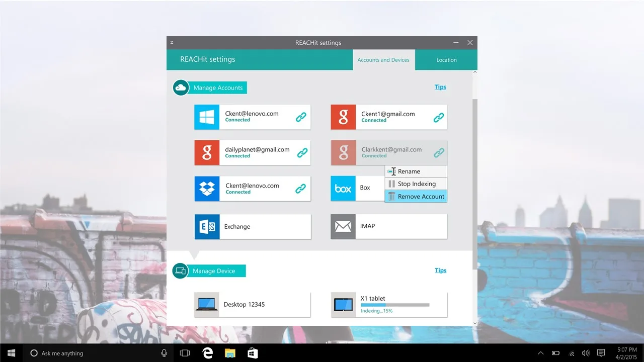Select Stop Indexing in the context menu
This screenshot has width=644, height=362.
click(416, 184)
